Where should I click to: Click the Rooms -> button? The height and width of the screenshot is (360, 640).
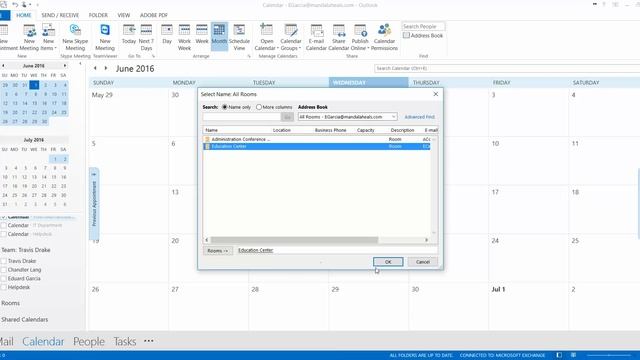click(218, 250)
